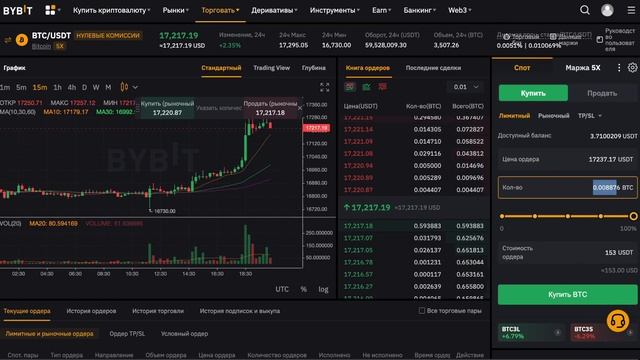Select the 1m timeframe
Image resolution: width=640 pixels, height=360 pixels.
5,87
